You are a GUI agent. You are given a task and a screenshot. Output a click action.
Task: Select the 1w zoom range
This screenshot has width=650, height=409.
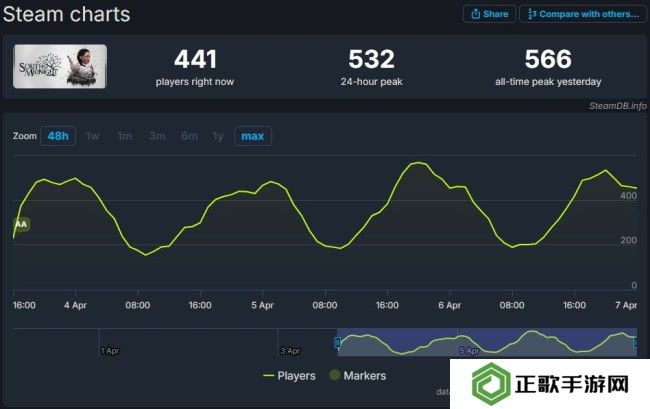92,136
